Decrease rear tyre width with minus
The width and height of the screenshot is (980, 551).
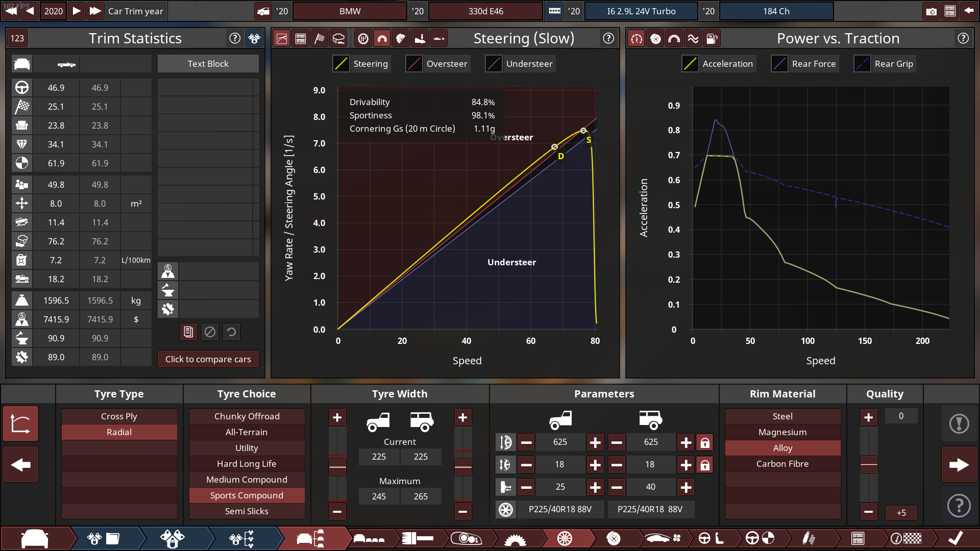pos(463,512)
